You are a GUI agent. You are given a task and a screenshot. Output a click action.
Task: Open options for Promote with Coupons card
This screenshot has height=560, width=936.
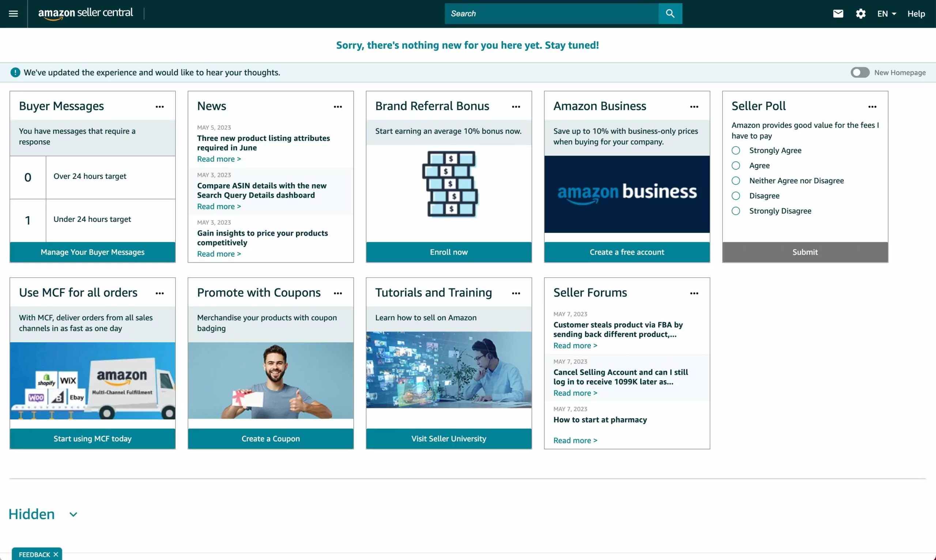[337, 293]
